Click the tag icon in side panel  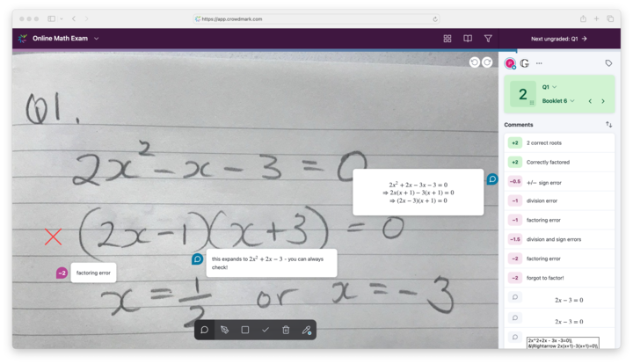(x=608, y=63)
